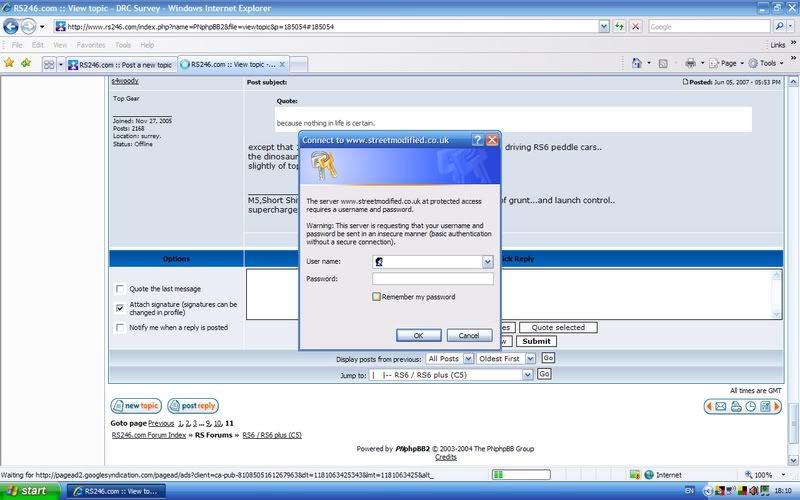Image resolution: width=800 pixels, height=500 pixels.
Task: Click the new topic button
Action: (x=136, y=406)
